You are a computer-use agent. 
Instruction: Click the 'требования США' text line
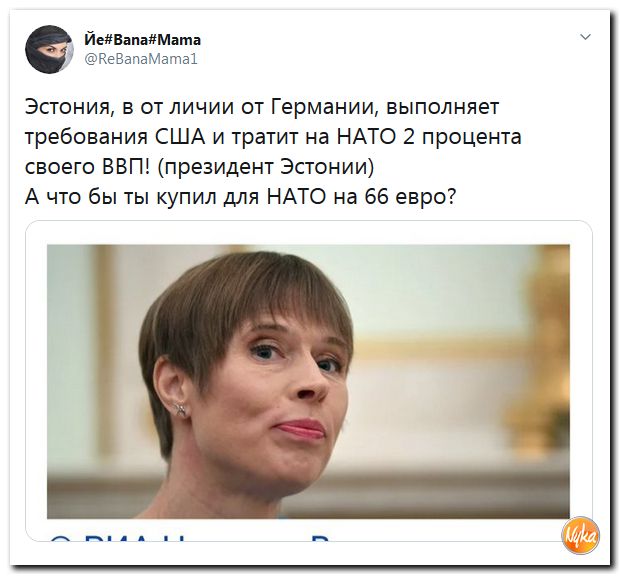(x=273, y=137)
